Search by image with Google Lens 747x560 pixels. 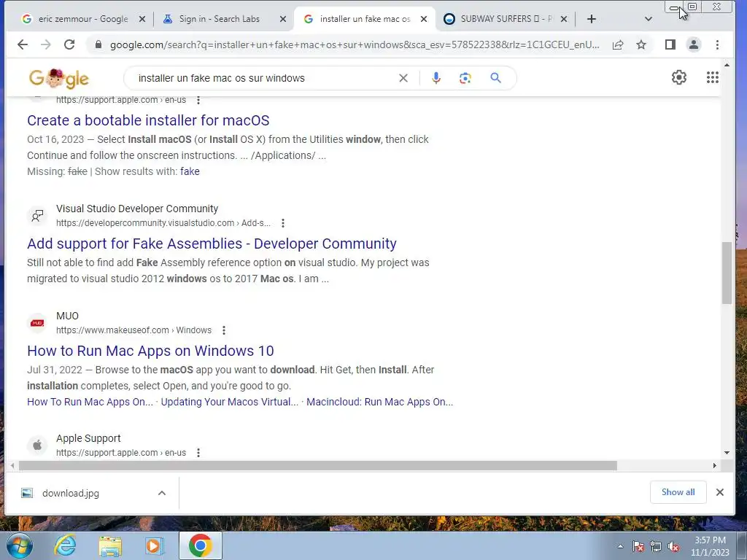pos(465,78)
